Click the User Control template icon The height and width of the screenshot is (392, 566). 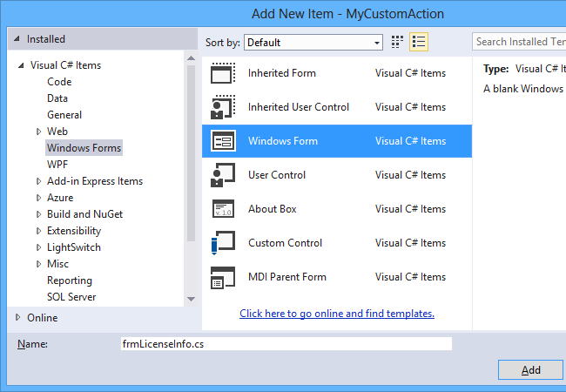(x=223, y=175)
